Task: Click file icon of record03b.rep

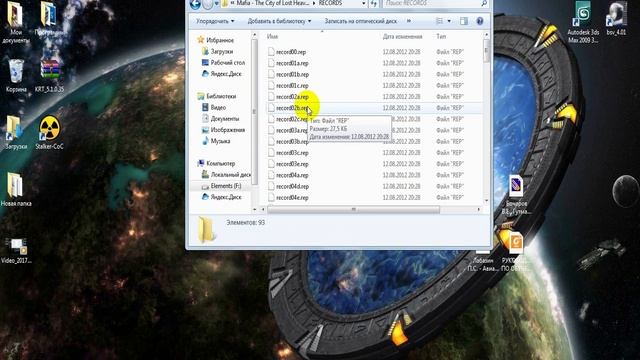Action: tap(271, 141)
